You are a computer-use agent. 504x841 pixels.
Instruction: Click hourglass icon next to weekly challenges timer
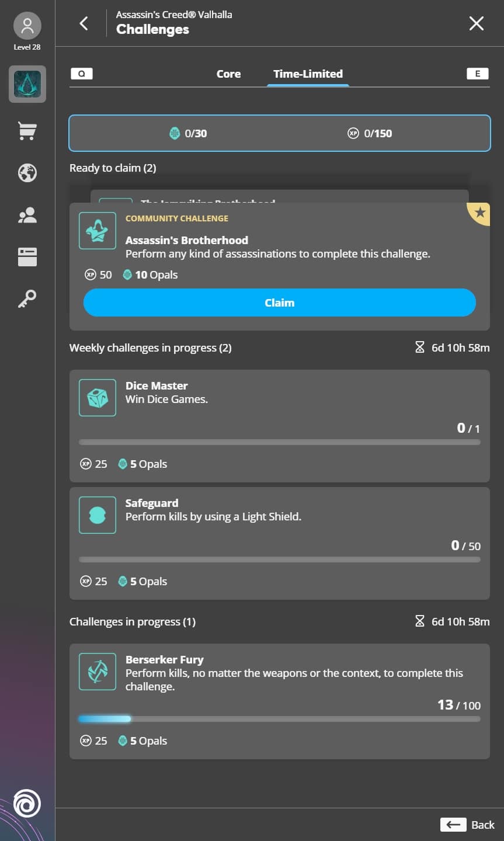pyautogui.click(x=419, y=347)
